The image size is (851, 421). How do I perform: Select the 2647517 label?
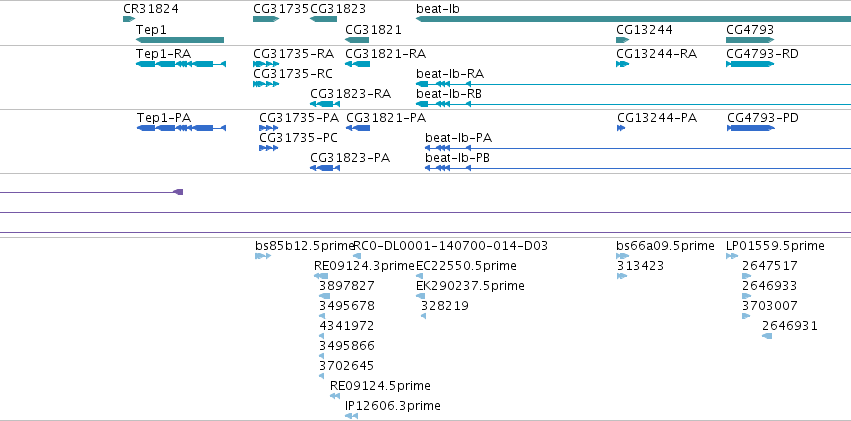[770, 266]
